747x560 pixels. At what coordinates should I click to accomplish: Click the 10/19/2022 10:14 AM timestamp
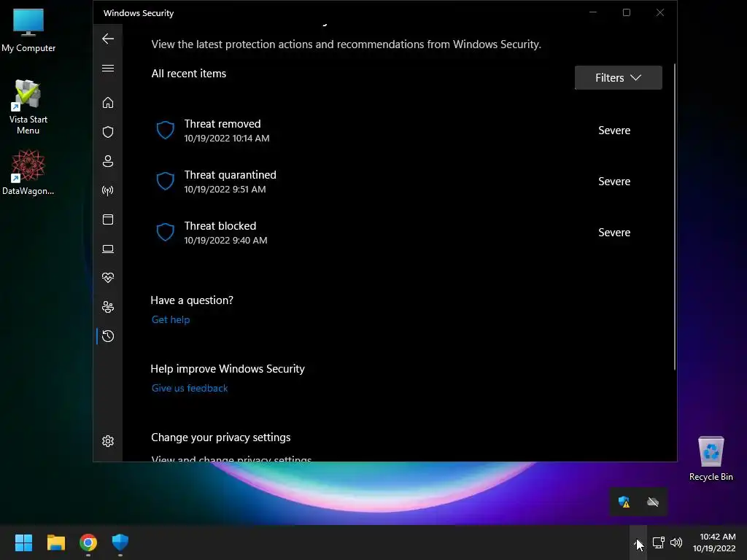[227, 138]
